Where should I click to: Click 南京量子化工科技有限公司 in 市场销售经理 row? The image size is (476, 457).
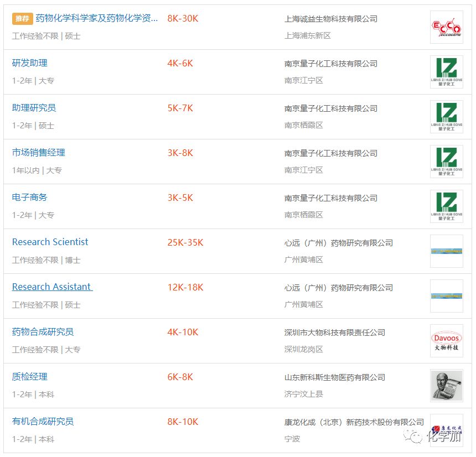tap(330, 153)
